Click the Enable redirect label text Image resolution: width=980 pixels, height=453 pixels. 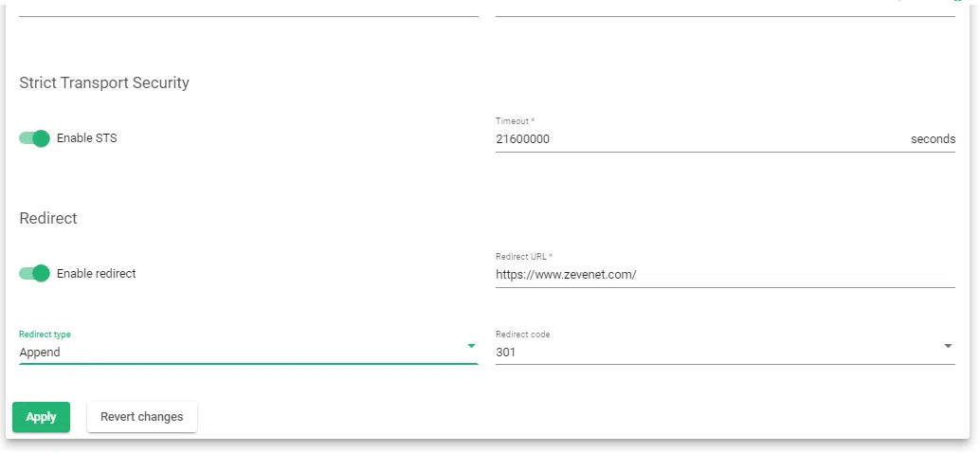[97, 274]
